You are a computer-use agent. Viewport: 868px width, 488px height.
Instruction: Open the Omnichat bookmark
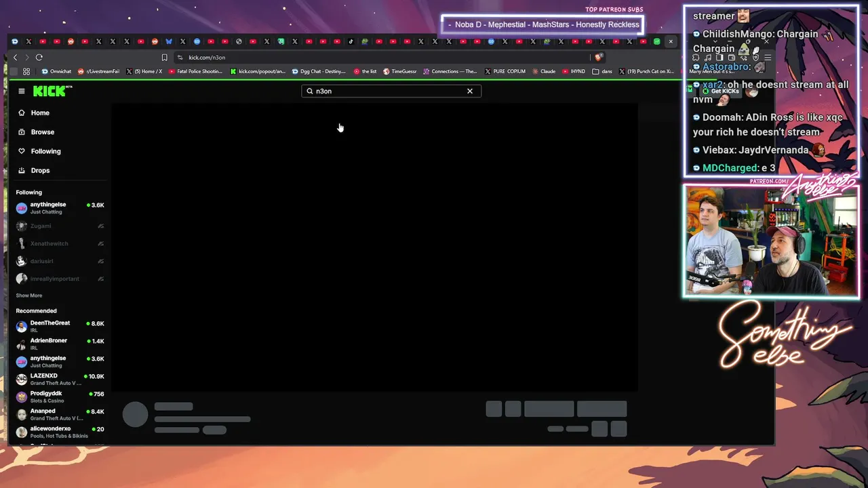coord(56,71)
